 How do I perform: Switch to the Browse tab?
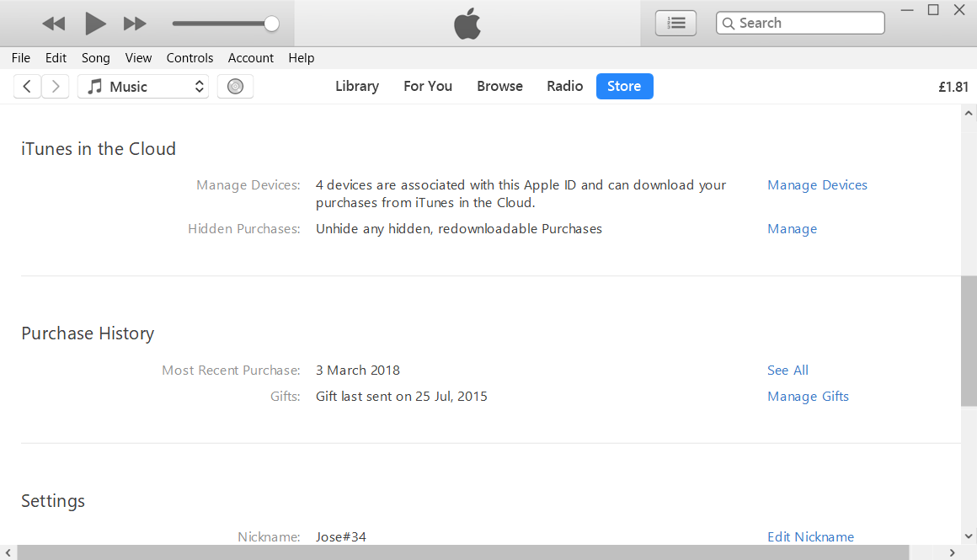pyautogui.click(x=499, y=86)
